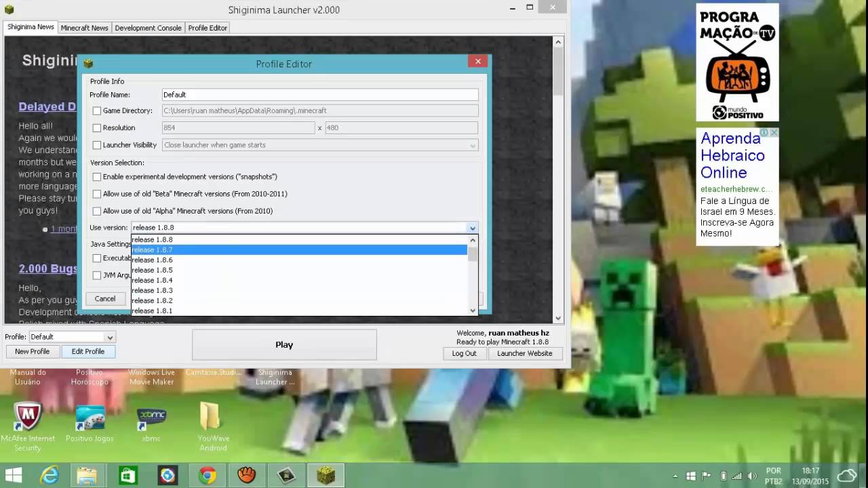The image size is (868, 488).
Task: Click the version list scrollbar up arrow
Action: pyautogui.click(x=473, y=239)
